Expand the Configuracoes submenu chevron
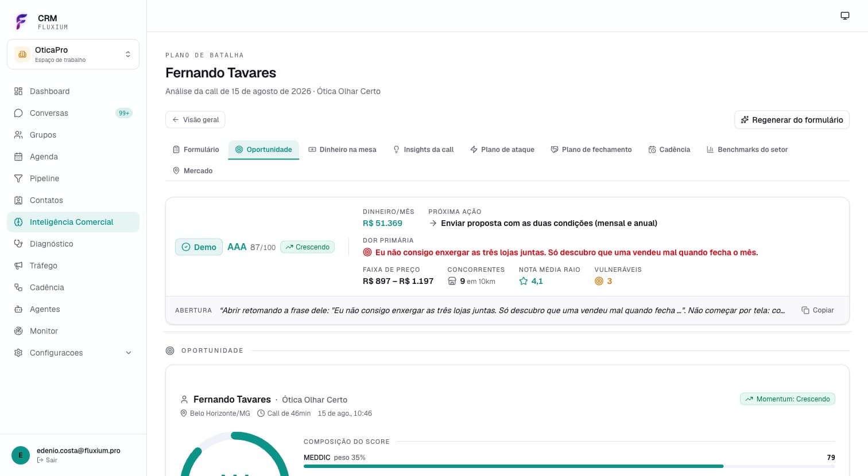Viewport: 868px width, 476px height. pyautogui.click(x=129, y=353)
